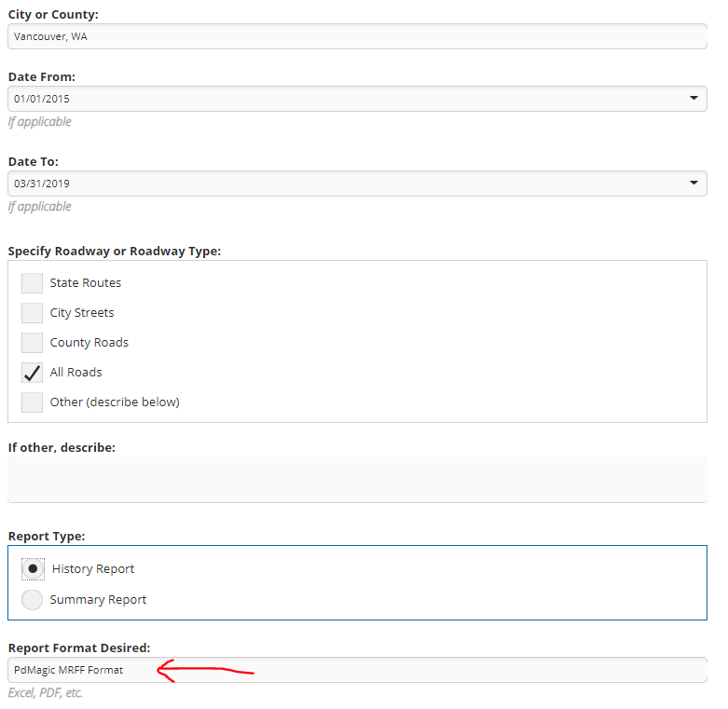Click the County Roads label text
Screen dimensions: 728x709
(x=89, y=343)
